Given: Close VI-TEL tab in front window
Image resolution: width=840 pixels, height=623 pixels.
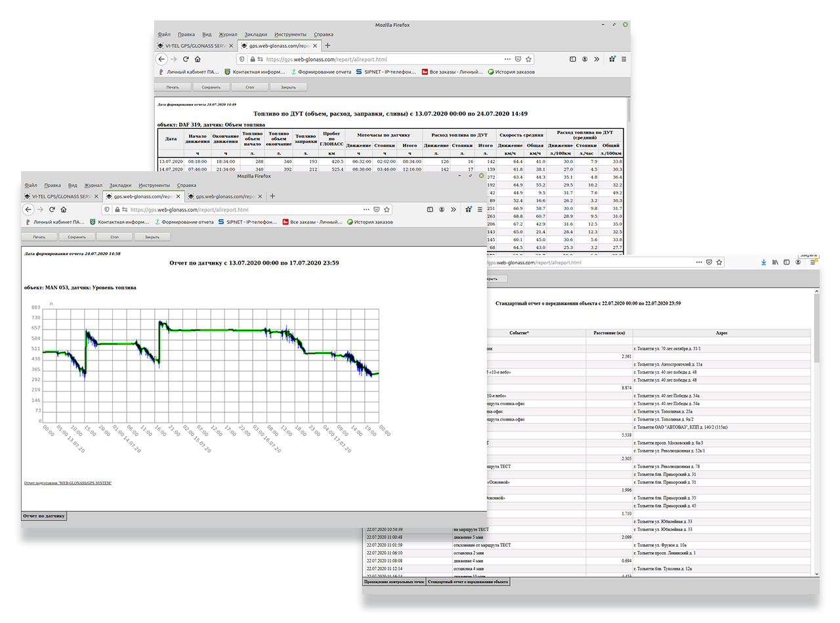Looking at the screenshot, I should click(96, 196).
